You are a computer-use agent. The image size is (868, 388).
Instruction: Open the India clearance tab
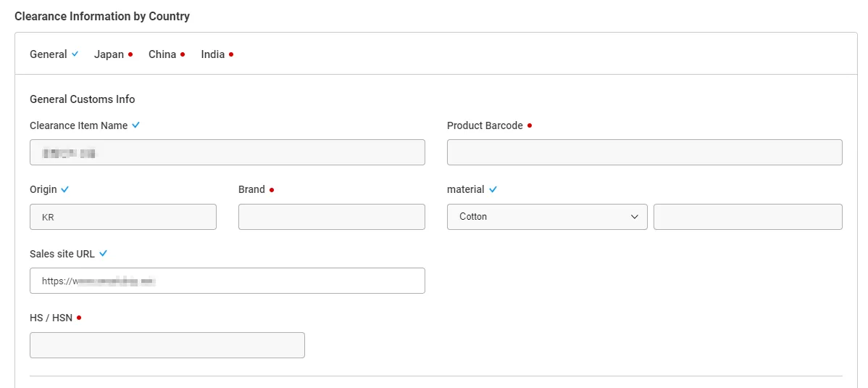(x=212, y=54)
